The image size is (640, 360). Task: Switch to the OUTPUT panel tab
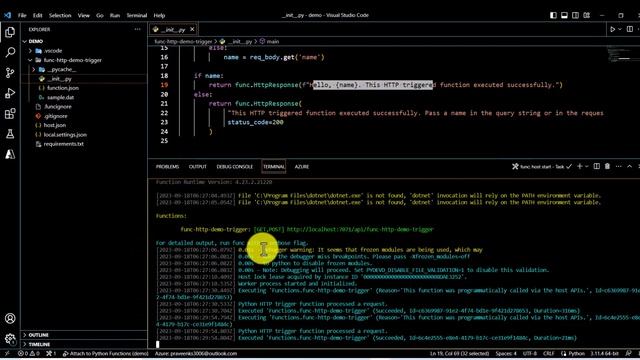[x=198, y=167]
